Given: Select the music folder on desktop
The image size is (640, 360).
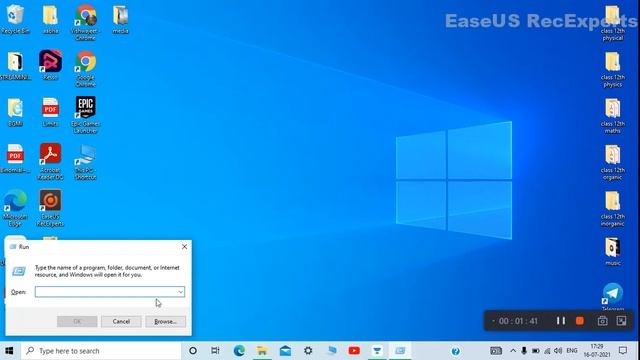Looking at the screenshot, I should click(613, 251).
